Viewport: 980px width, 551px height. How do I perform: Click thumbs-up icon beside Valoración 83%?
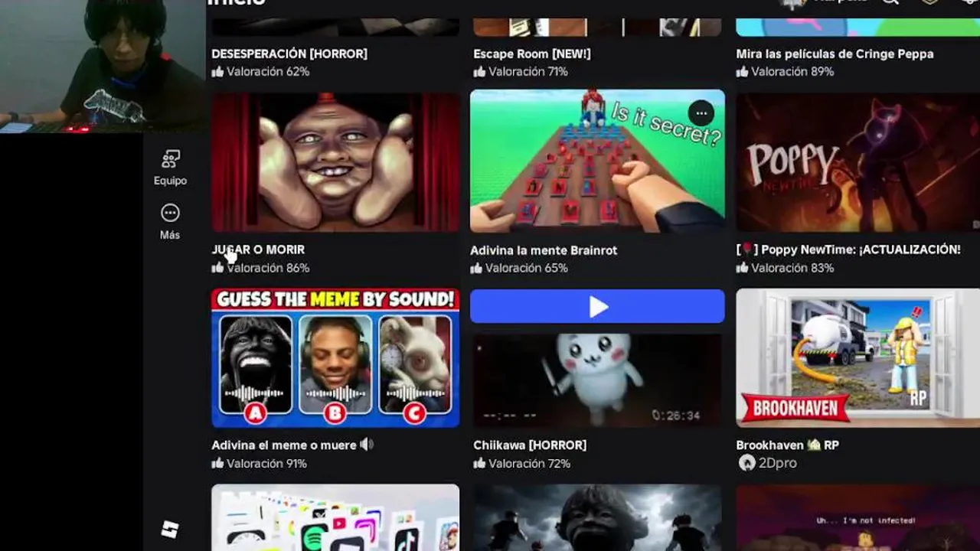742,267
